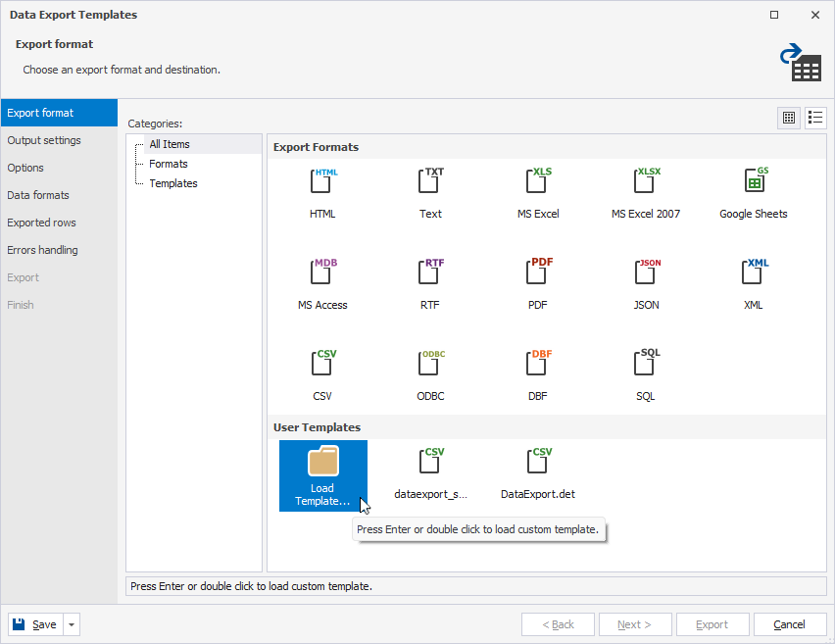Open the Save button dropdown arrow

click(x=73, y=624)
